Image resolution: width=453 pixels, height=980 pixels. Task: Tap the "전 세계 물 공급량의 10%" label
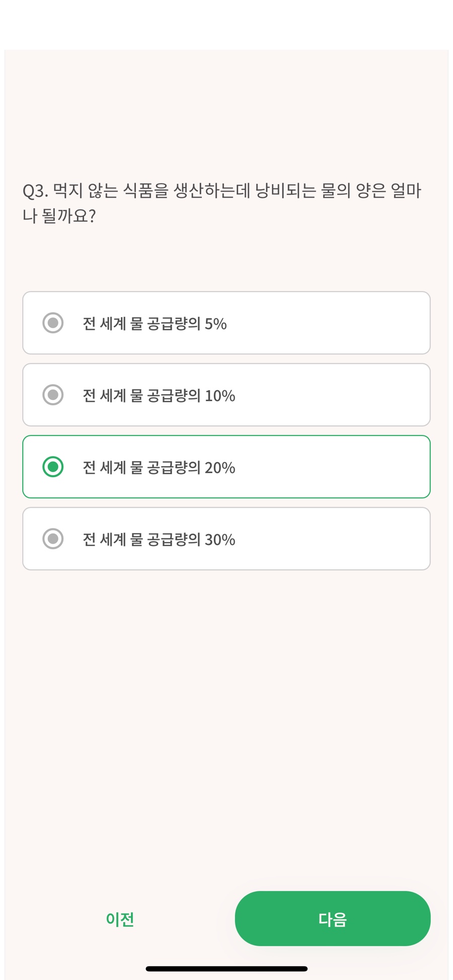(x=159, y=396)
